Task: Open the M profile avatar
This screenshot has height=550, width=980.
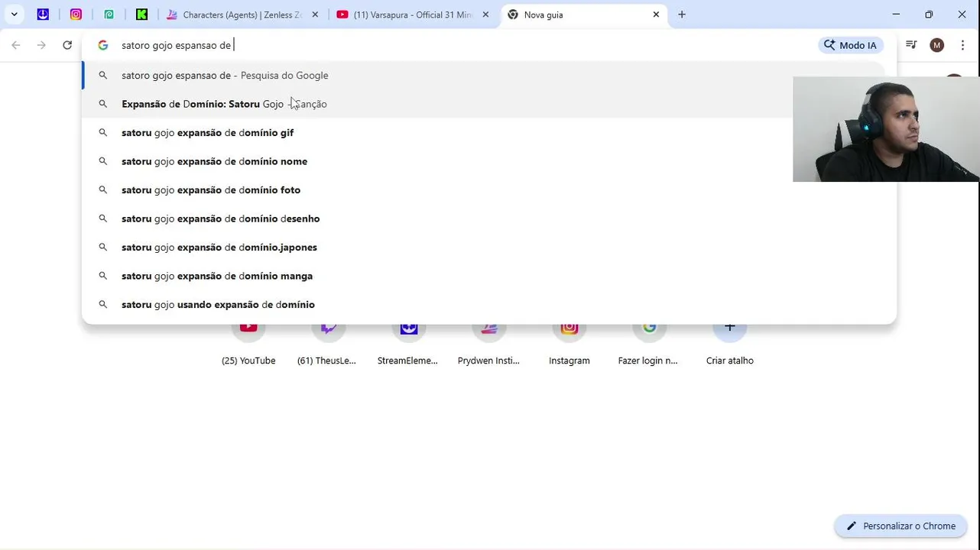Action: (x=937, y=45)
